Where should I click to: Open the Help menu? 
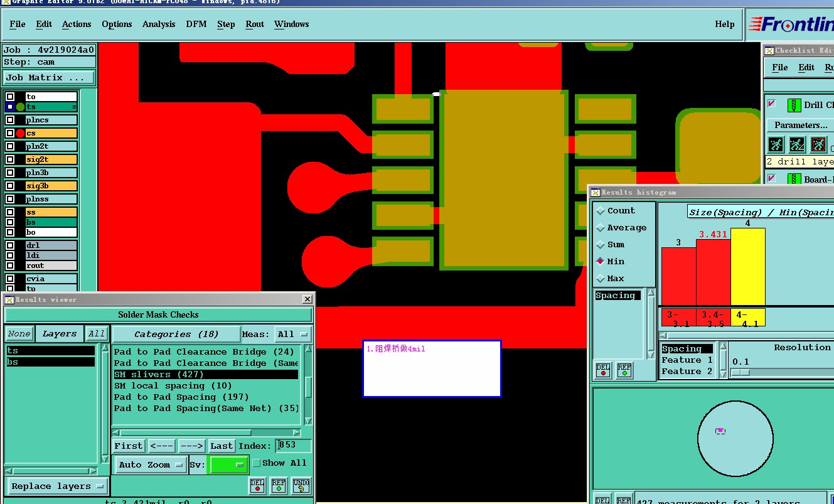725,24
